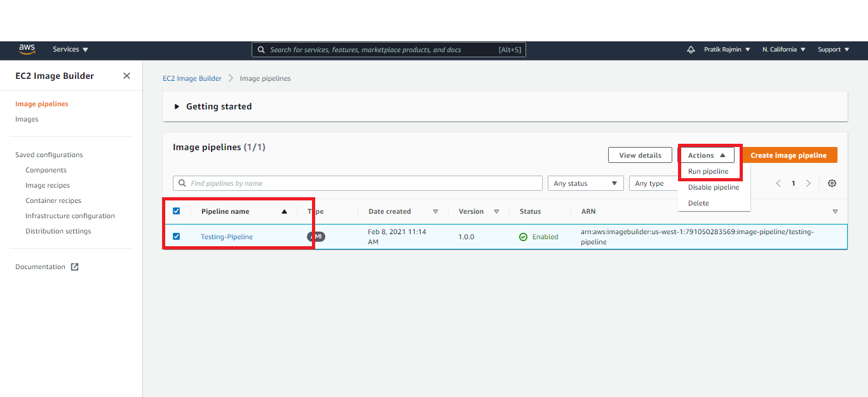Click the Status column header
The image size is (868, 397).
point(530,211)
